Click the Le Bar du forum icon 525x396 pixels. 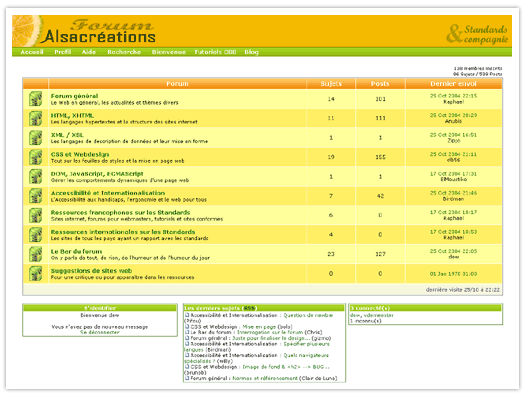coord(35,254)
